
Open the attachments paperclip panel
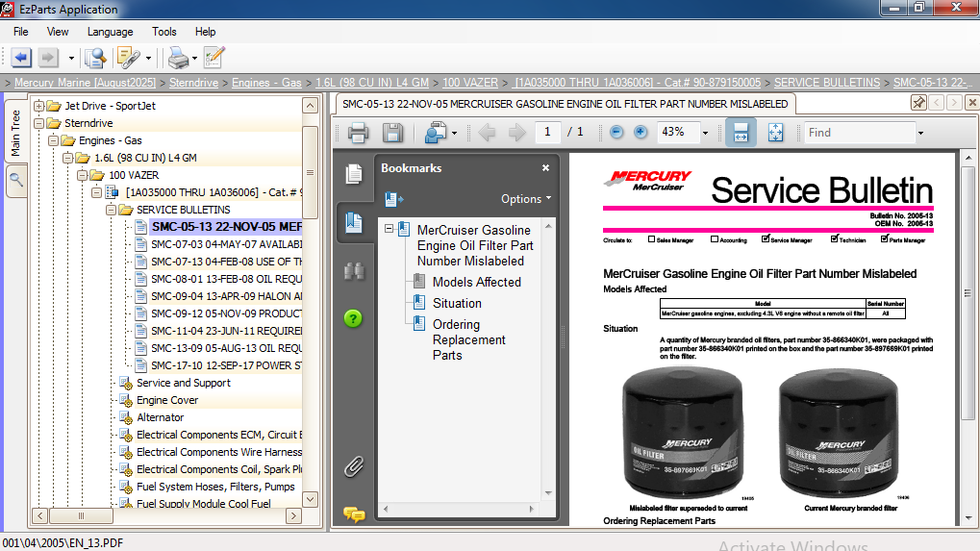pyautogui.click(x=354, y=466)
